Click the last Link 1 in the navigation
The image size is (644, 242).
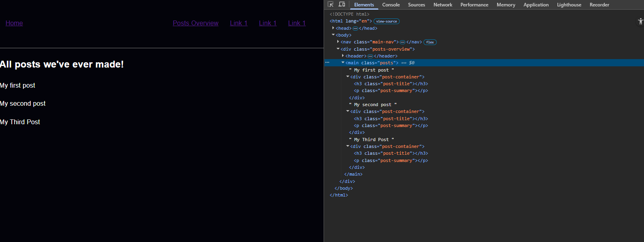297,23
